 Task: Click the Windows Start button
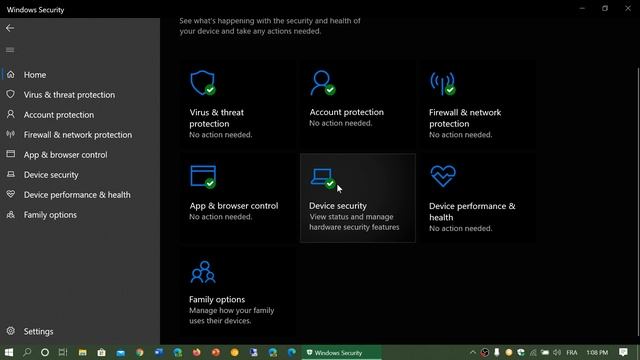[x=9, y=352]
